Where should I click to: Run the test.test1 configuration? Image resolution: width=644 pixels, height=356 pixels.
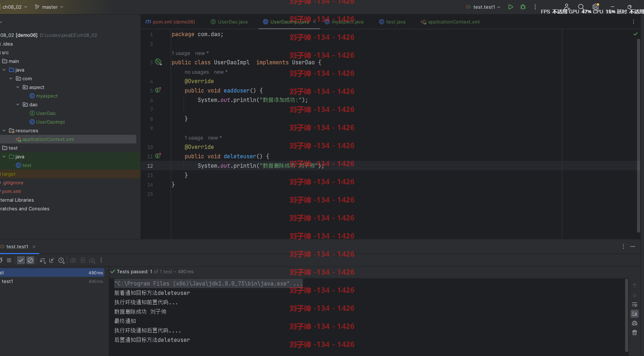(510, 7)
